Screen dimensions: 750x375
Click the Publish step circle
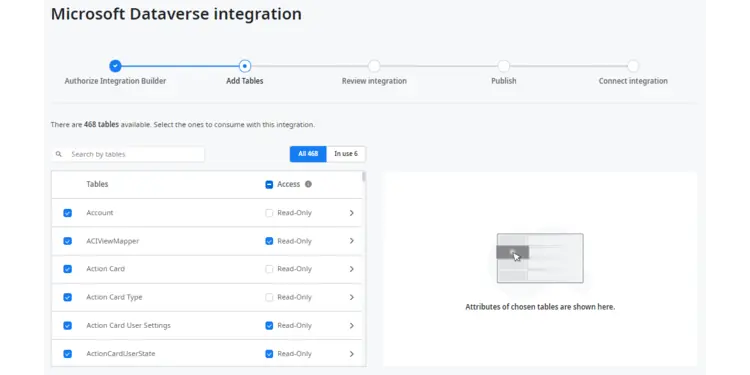504,66
